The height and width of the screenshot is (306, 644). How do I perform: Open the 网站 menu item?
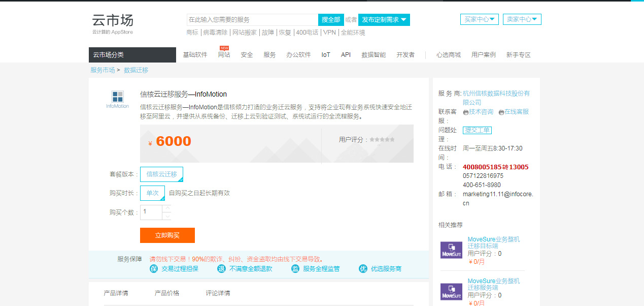pyautogui.click(x=224, y=55)
